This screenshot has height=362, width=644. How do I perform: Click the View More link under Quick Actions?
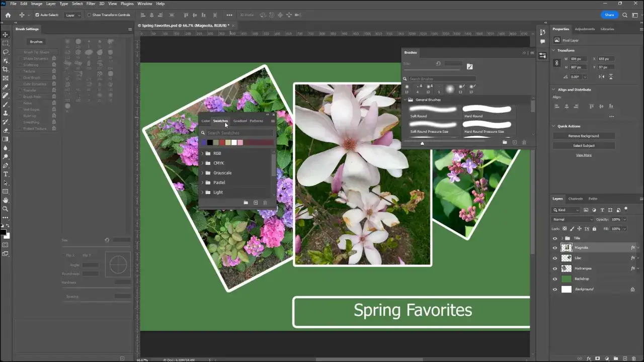coord(584,155)
